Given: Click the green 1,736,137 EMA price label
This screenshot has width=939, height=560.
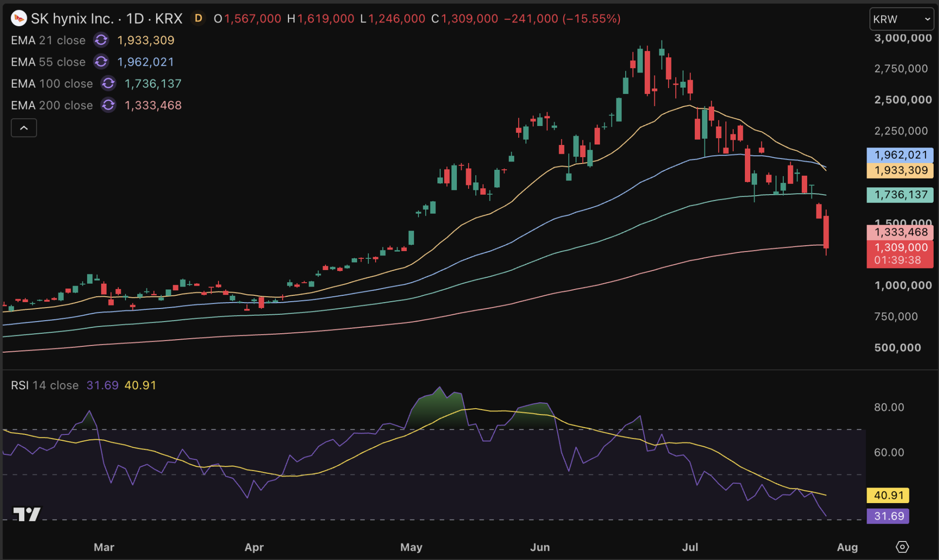Looking at the screenshot, I should (x=900, y=195).
